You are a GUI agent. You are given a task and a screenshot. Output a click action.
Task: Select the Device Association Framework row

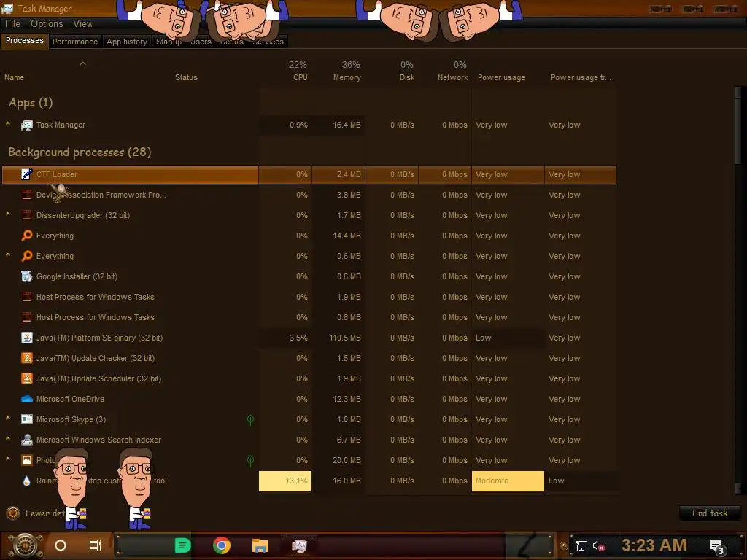click(x=309, y=195)
